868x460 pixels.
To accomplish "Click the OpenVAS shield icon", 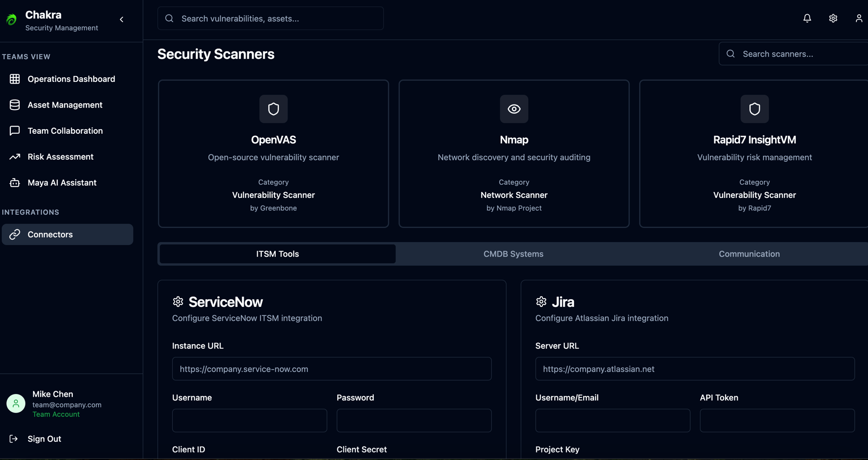I will (274, 109).
